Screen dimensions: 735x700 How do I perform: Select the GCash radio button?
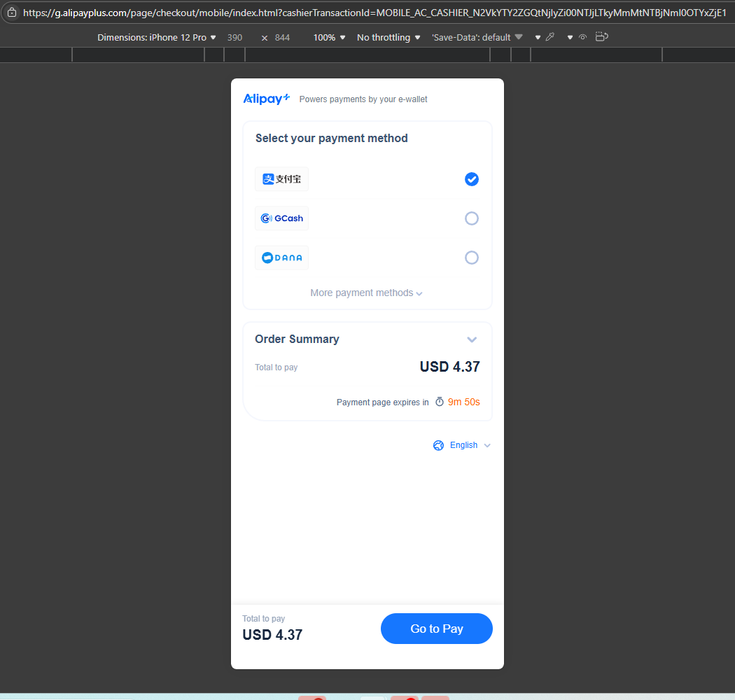point(472,218)
